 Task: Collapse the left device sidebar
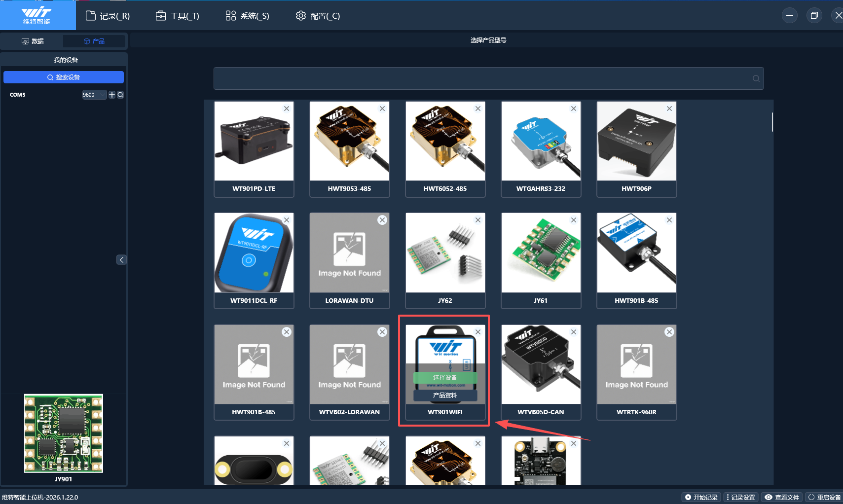pos(121,260)
